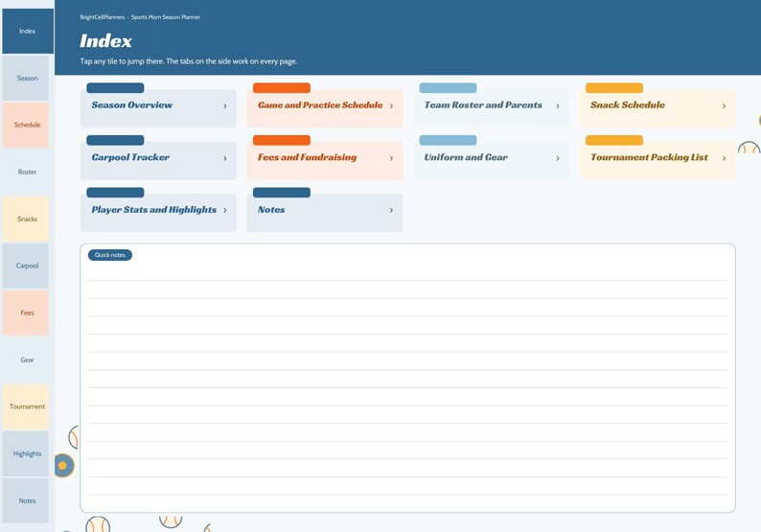
Task: Click the BrightCellPlanners breadcrumb text
Action: 103,17
